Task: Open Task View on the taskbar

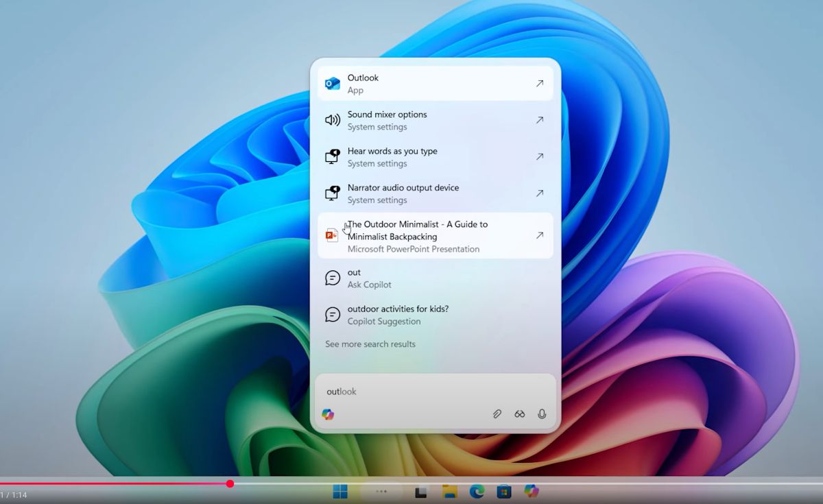Action: (x=421, y=492)
